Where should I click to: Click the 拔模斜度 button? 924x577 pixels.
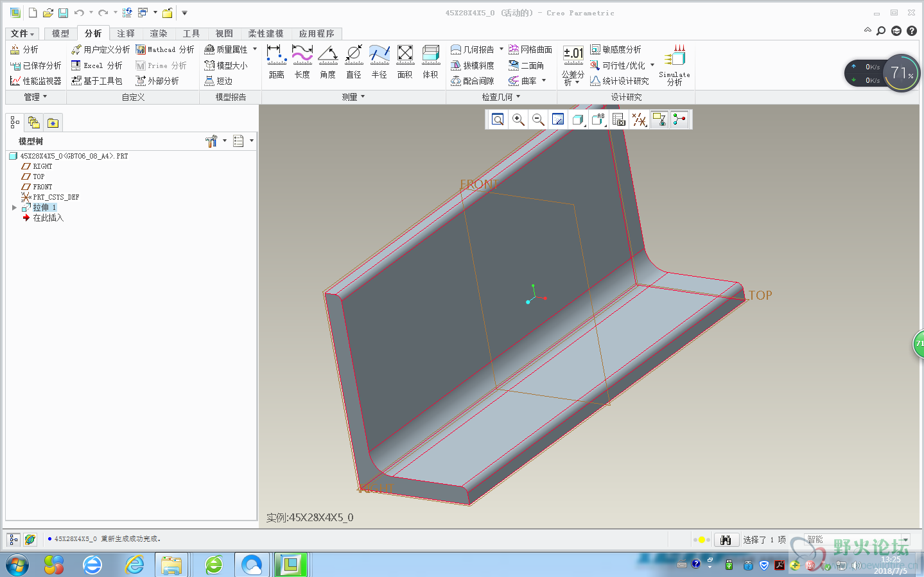pos(473,65)
